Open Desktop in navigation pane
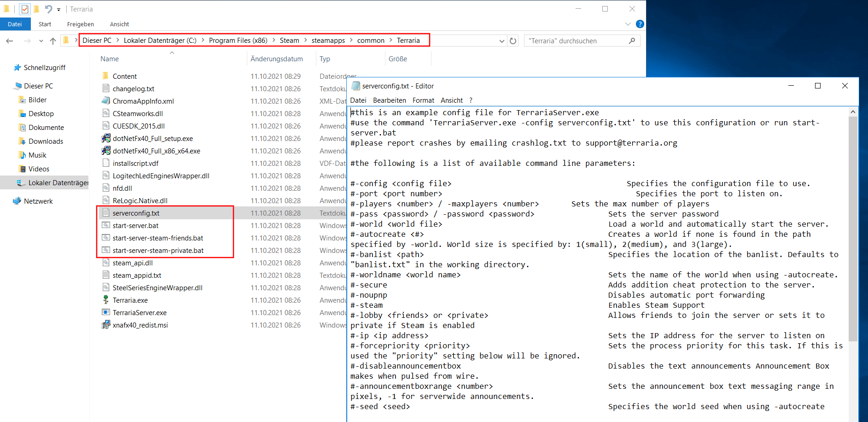Viewport: 868px width, 422px height. click(41, 114)
